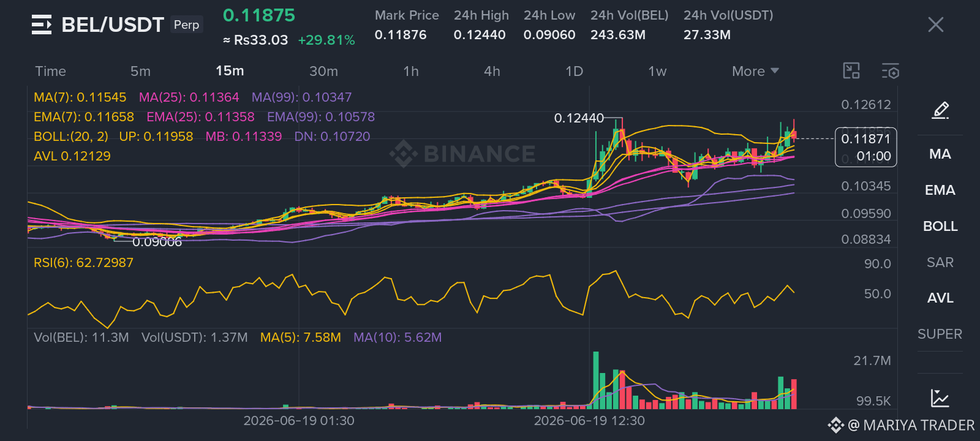Click the 0.10345 price axis label

pyautogui.click(x=866, y=186)
